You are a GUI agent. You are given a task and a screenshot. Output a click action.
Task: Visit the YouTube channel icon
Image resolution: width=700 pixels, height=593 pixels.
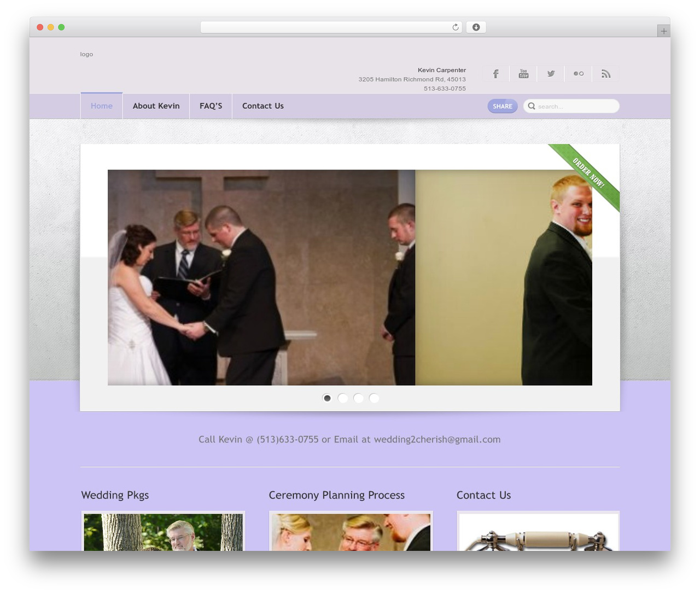pos(523,73)
